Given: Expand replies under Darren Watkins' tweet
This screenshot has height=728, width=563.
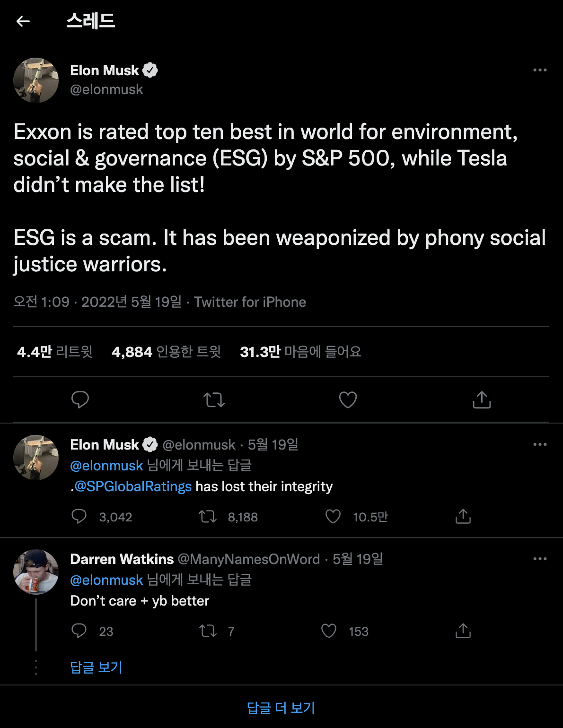Looking at the screenshot, I should pos(97,667).
